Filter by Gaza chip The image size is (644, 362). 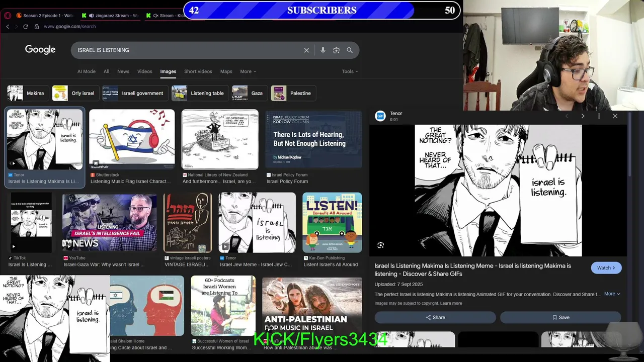click(x=249, y=93)
